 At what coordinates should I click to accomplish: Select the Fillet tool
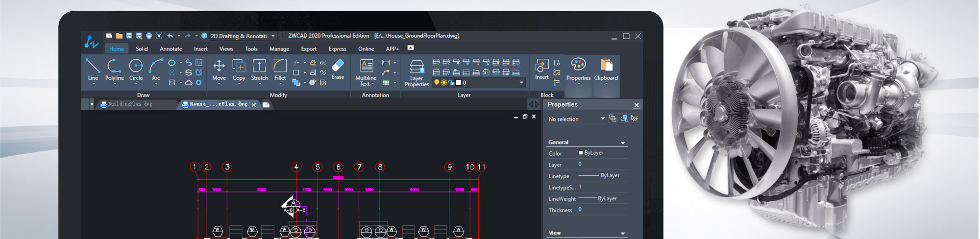click(x=280, y=70)
